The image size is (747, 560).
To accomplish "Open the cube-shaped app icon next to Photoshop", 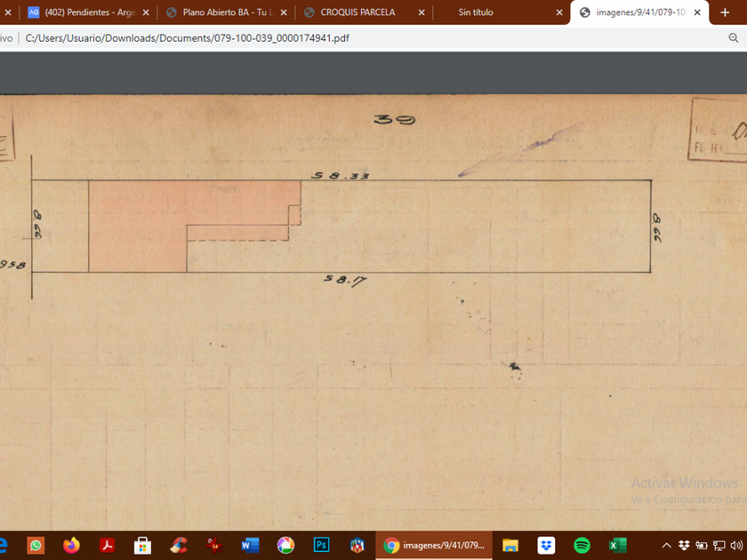I will (x=357, y=545).
